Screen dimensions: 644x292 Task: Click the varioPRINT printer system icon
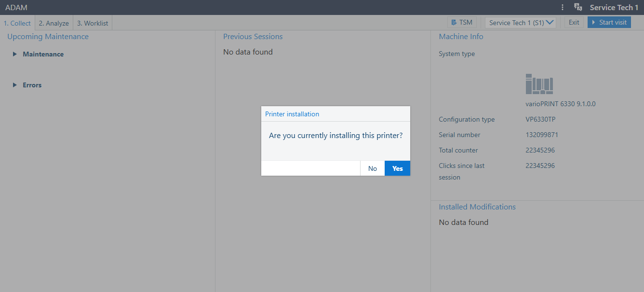539,84
